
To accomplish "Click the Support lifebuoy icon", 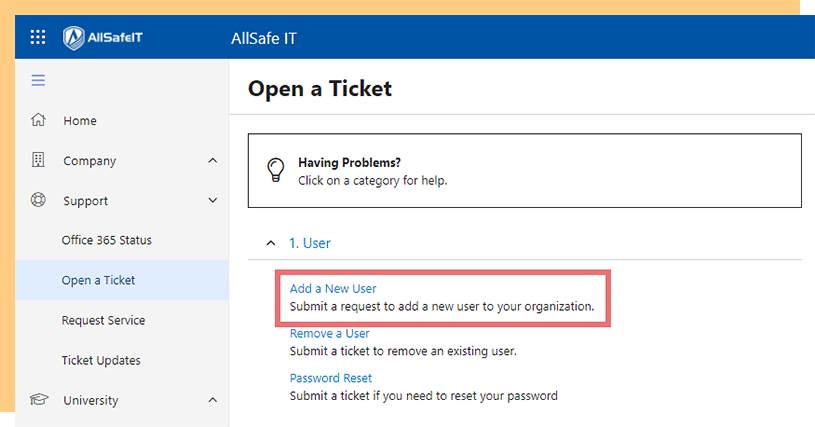I will tap(38, 200).
